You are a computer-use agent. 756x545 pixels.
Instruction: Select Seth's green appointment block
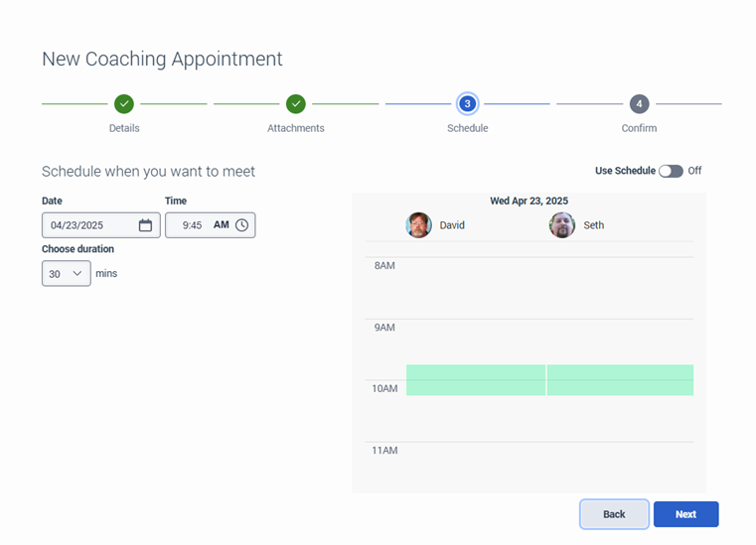click(620, 380)
